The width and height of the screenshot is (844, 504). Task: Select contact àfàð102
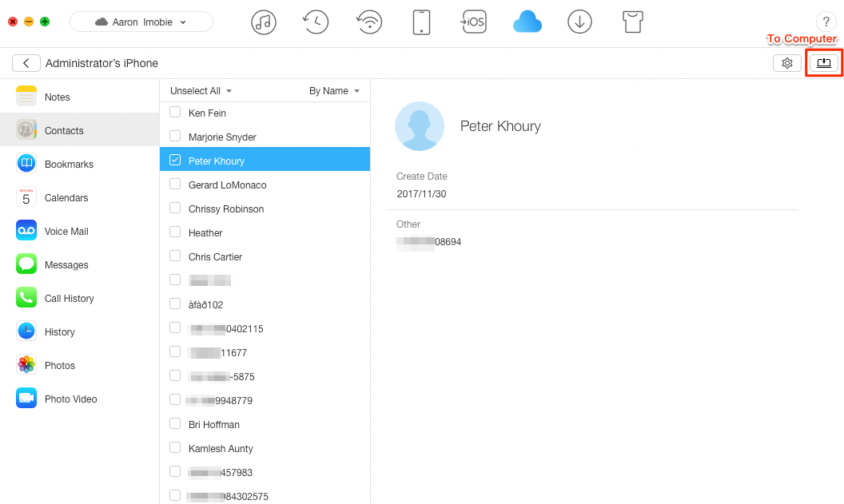pyautogui.click(x=265, y=304)
